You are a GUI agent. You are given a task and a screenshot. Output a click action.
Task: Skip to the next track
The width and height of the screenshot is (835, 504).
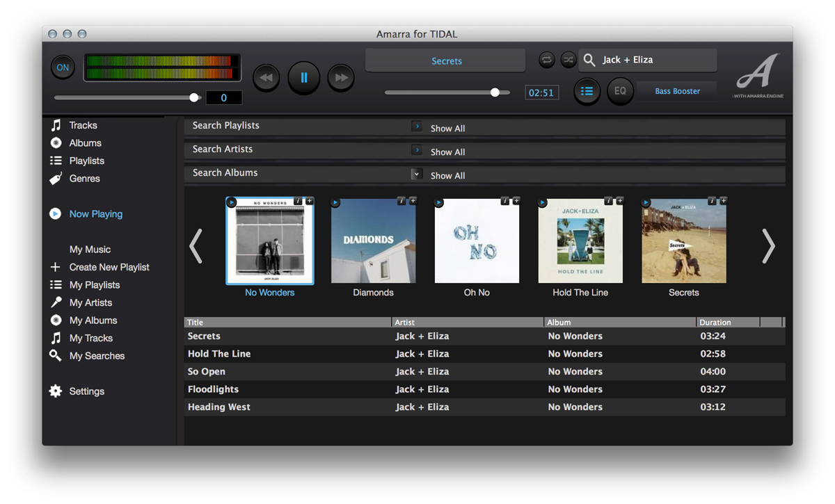click(341, 78)
